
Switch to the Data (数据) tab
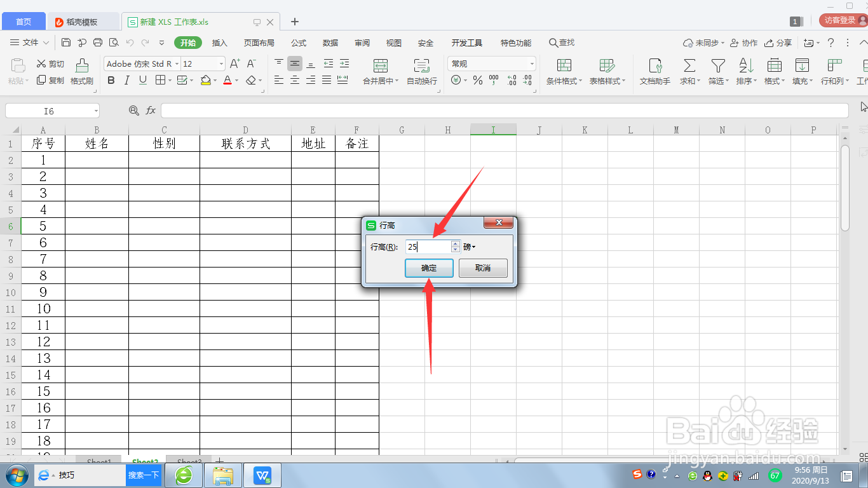[330, 43]
